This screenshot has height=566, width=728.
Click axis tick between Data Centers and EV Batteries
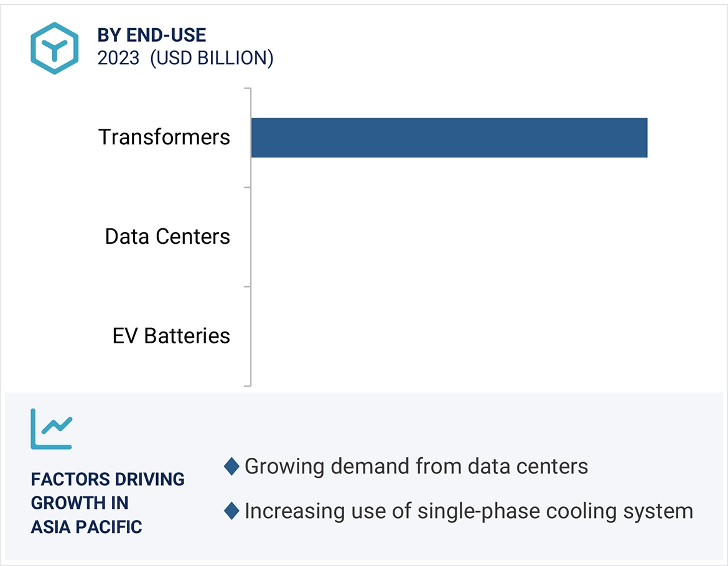tap(248, 287)
